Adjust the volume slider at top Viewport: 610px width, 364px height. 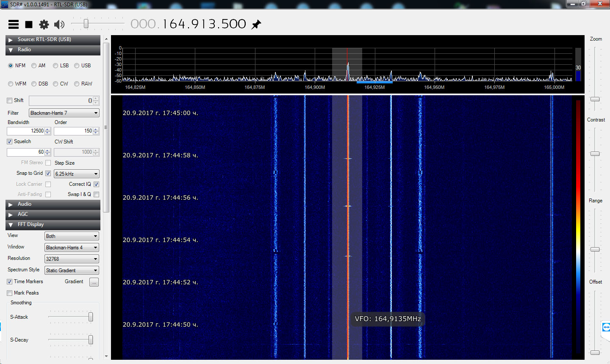tap(86, 24)
